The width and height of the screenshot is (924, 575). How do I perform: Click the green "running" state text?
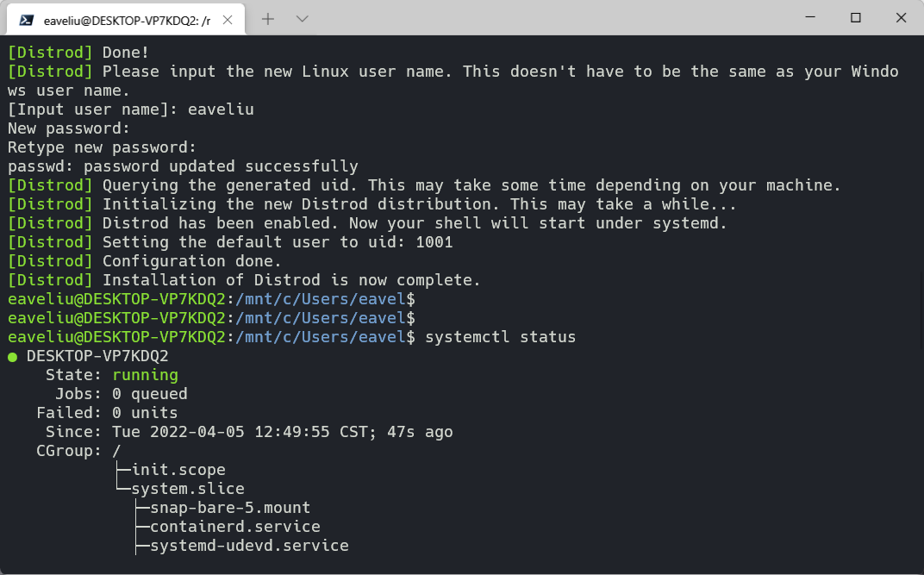coord(145,375)
